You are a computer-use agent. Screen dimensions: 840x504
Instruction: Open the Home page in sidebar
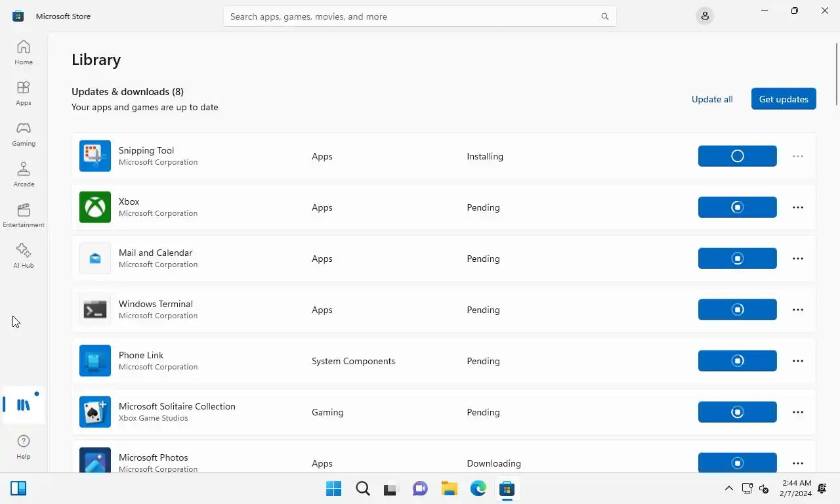click(24, 52)
